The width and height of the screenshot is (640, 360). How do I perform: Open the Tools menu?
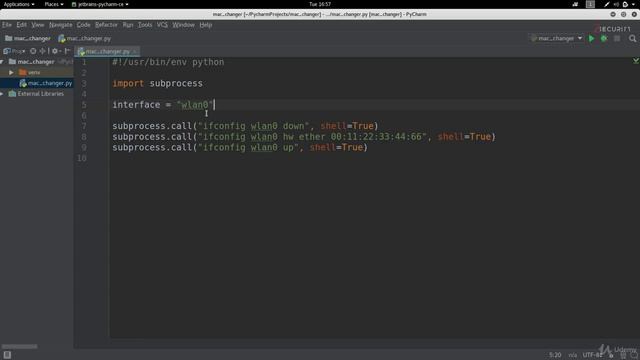click(x=145, y=25)
